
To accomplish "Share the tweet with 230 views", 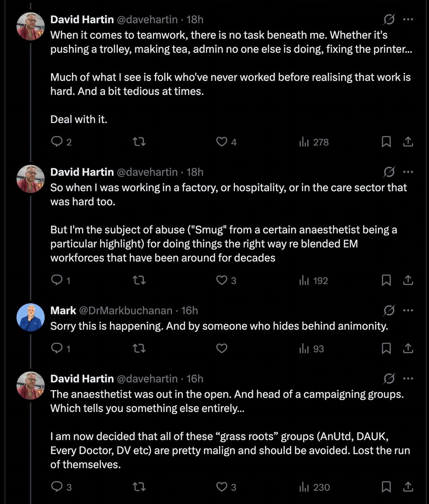I will click(408, 487).
